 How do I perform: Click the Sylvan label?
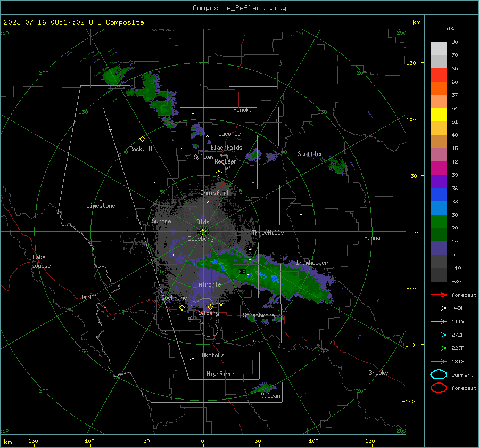coord(203,158)
